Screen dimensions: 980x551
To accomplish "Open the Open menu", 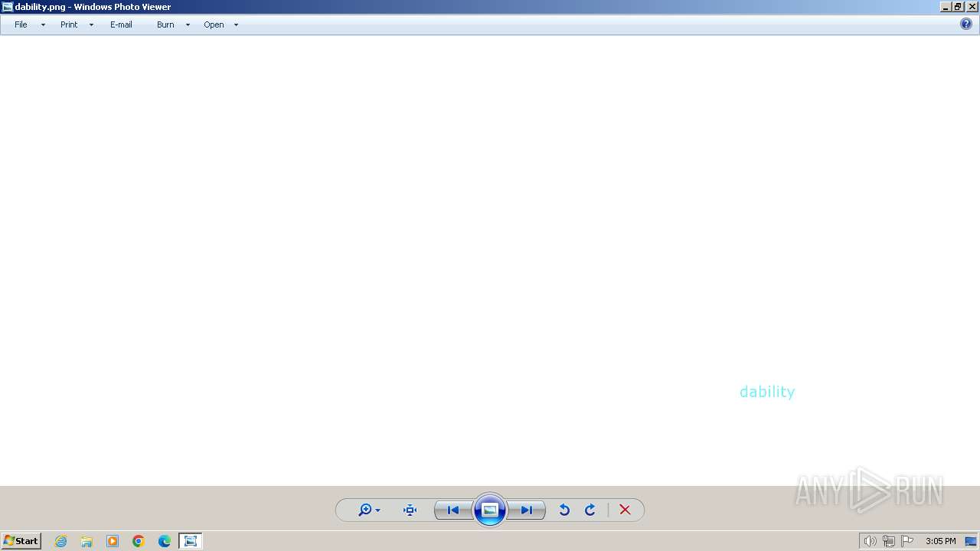I will tap(214, 24).
